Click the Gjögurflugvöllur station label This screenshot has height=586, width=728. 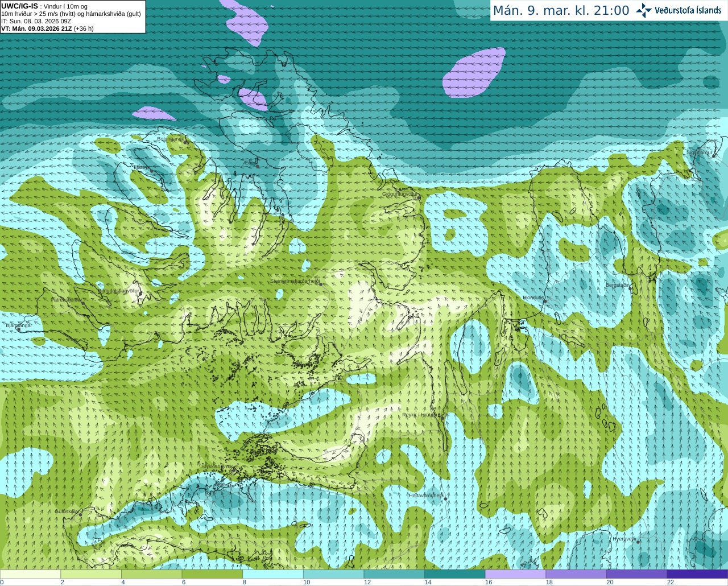click(400, 194)
